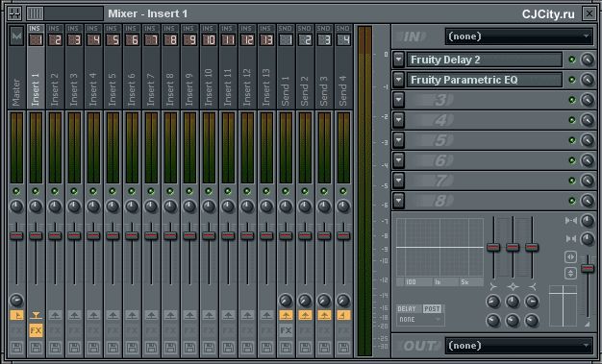Click the stereo pan XY pad
602x364 pixels.
[563, 305]
